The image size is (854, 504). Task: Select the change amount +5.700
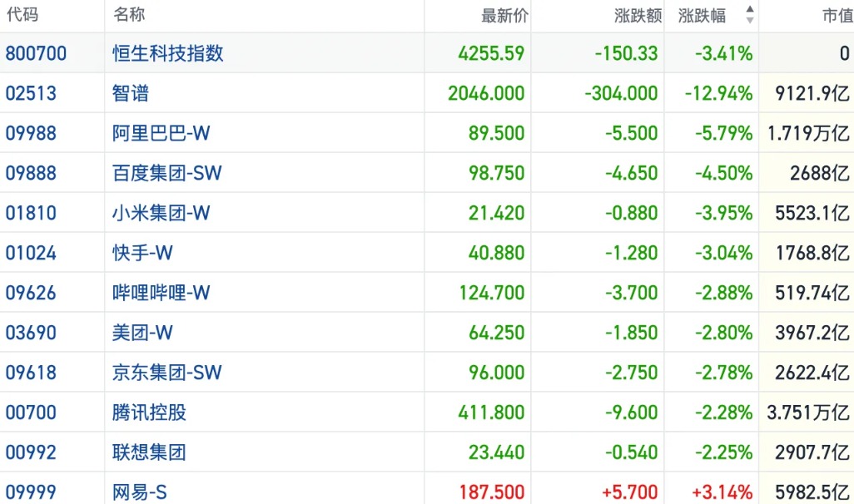click(x=630, y=492)
